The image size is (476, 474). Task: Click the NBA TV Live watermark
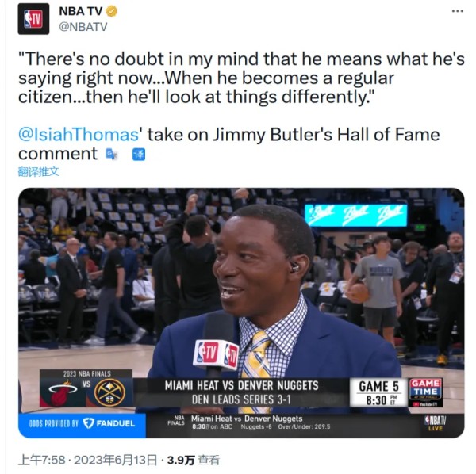pyautogui.click(x=436, y=423)
